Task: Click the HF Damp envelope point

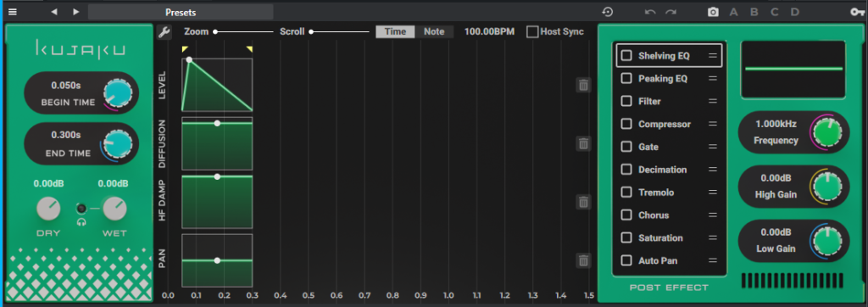Action: click(x=217, y=176)
